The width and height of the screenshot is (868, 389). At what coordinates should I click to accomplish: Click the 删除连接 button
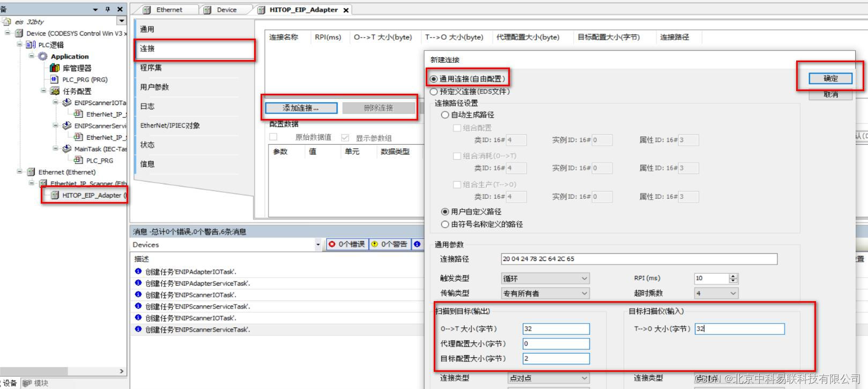tap(379, 108)
